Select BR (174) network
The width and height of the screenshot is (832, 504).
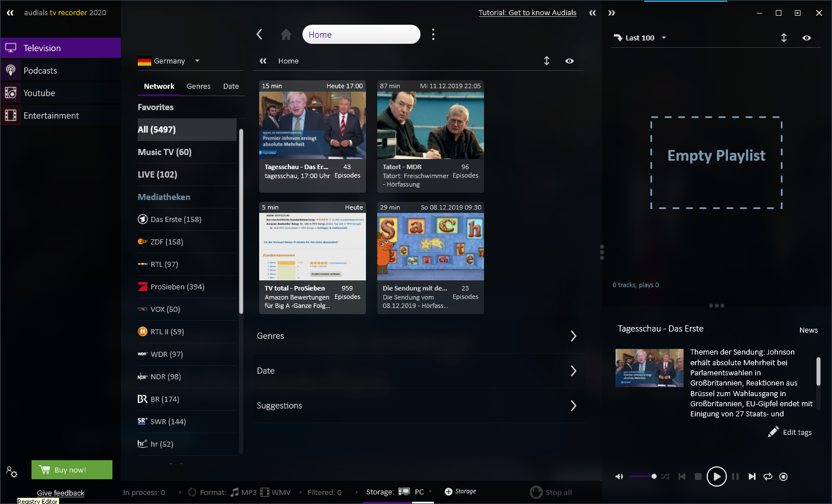tap(187, 399)
